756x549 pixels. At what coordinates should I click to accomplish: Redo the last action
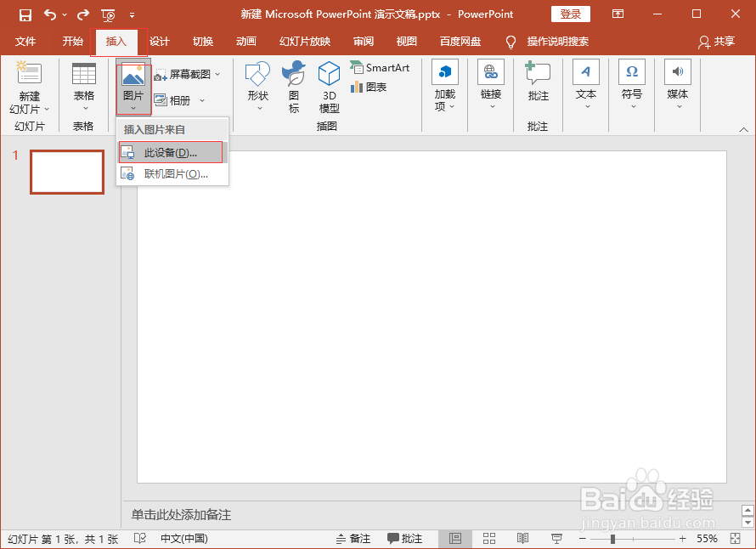pos(83,14)
